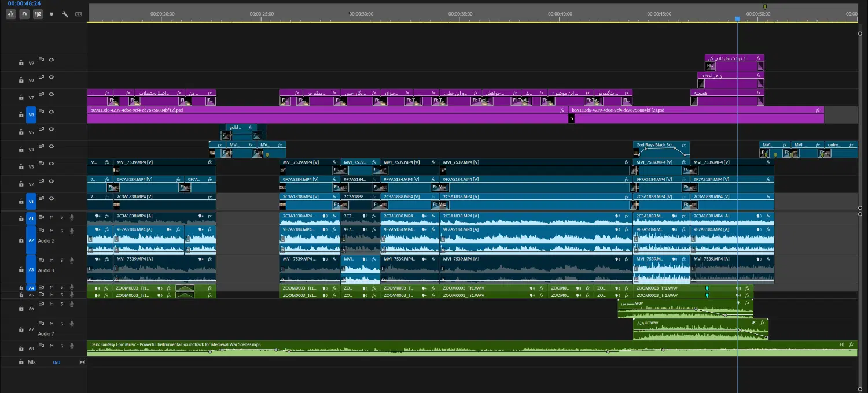Toggle the magnet Snap in Timeline button

tap(24, 14)
